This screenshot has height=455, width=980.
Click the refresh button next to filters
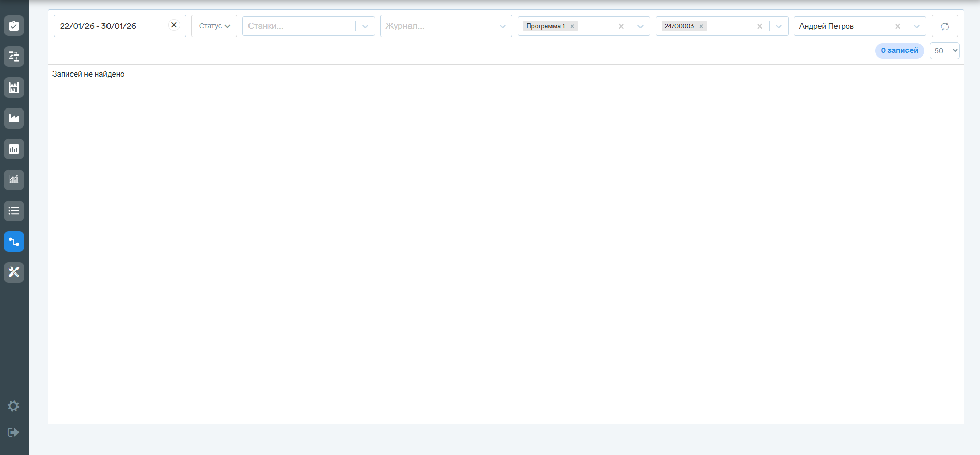(x=945, y=26)
